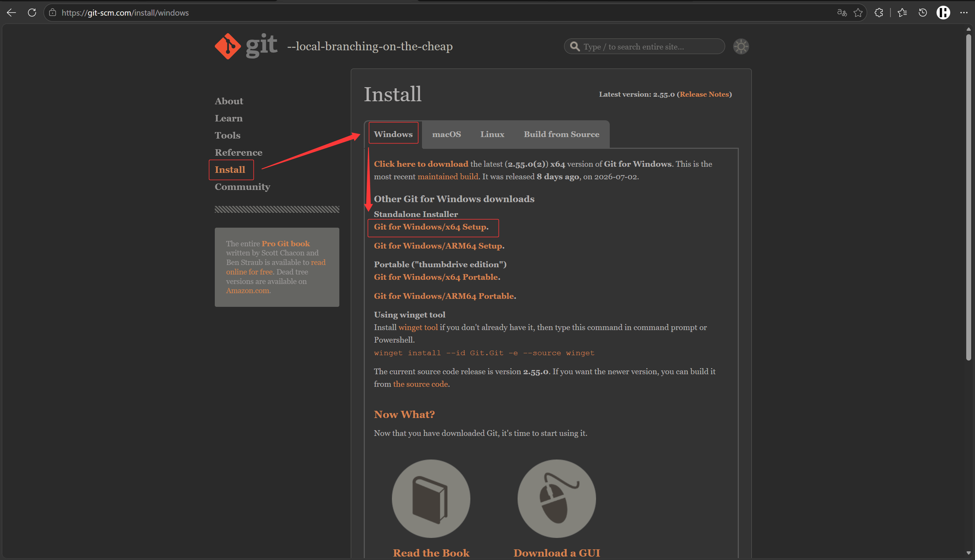
Task: Click the page vertical scrollbar thumb
Action: [x=969, y=197]
